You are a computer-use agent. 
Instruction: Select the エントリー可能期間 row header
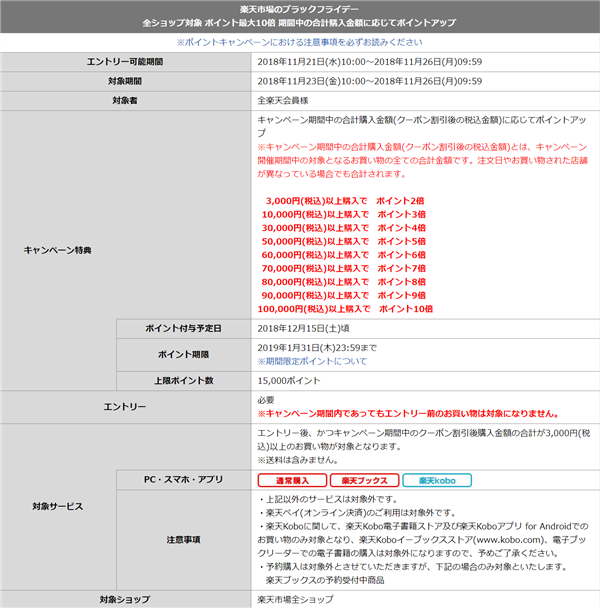126,62
